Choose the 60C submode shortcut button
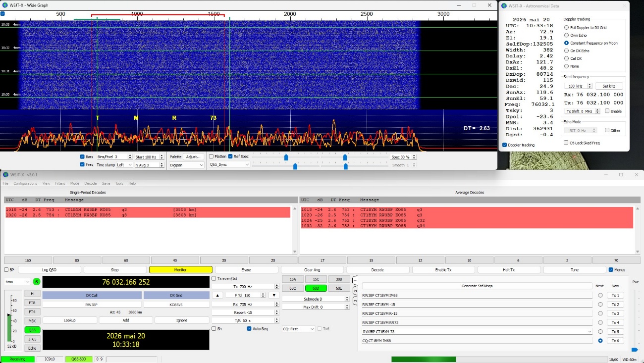The width and height of the screenshot is (644, 363). click(x=292, y=288)
